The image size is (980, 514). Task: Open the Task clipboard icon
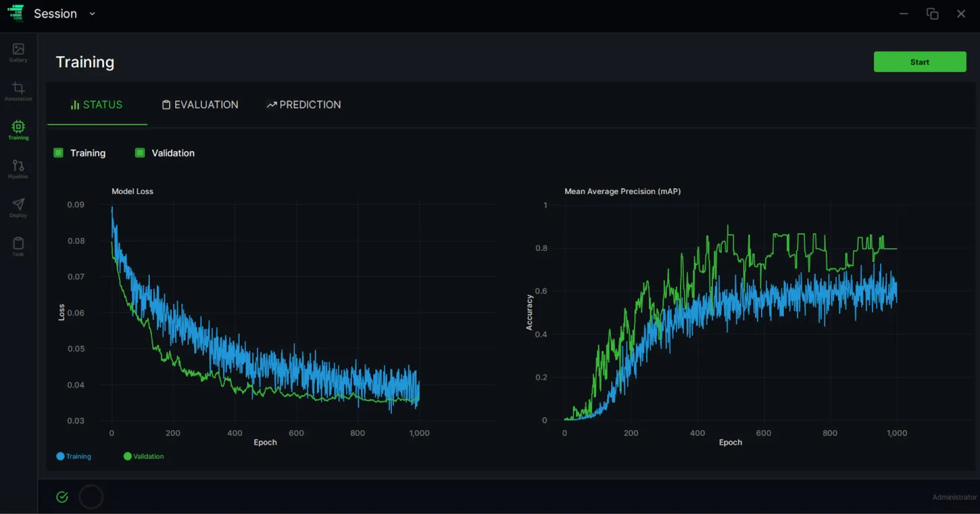pos(18,246)
